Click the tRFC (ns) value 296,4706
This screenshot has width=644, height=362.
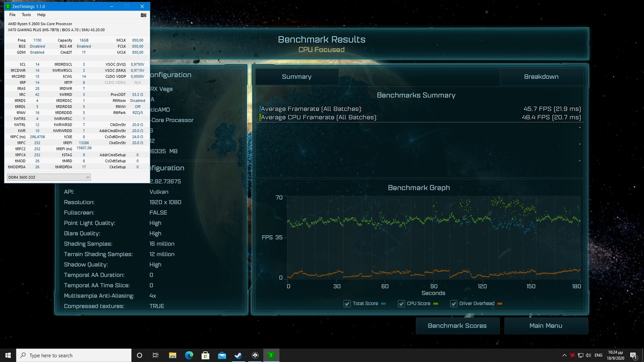click(37, 137)
